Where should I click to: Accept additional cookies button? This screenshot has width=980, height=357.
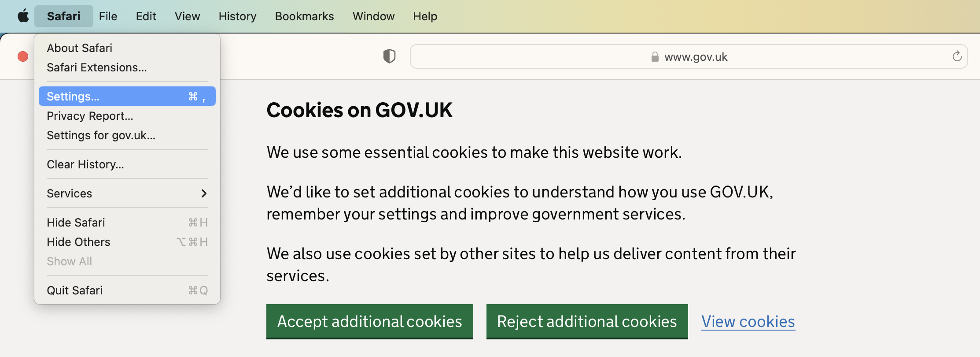(x=370, y=321)
